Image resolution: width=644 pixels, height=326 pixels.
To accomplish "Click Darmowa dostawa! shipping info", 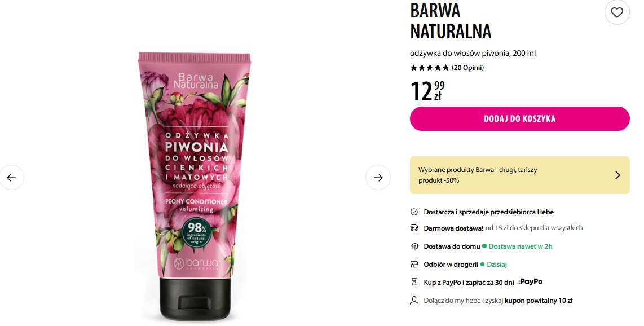I will coord(453,228).
